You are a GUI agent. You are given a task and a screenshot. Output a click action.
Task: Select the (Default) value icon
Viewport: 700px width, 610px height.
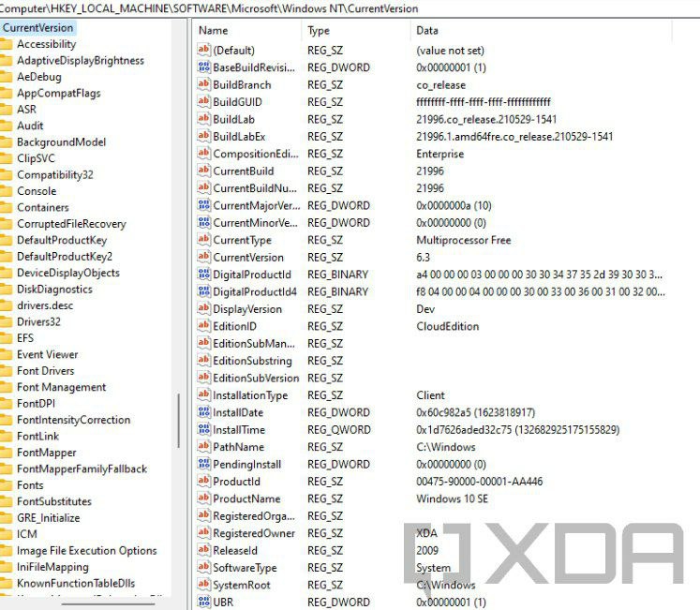pos(203,50)
